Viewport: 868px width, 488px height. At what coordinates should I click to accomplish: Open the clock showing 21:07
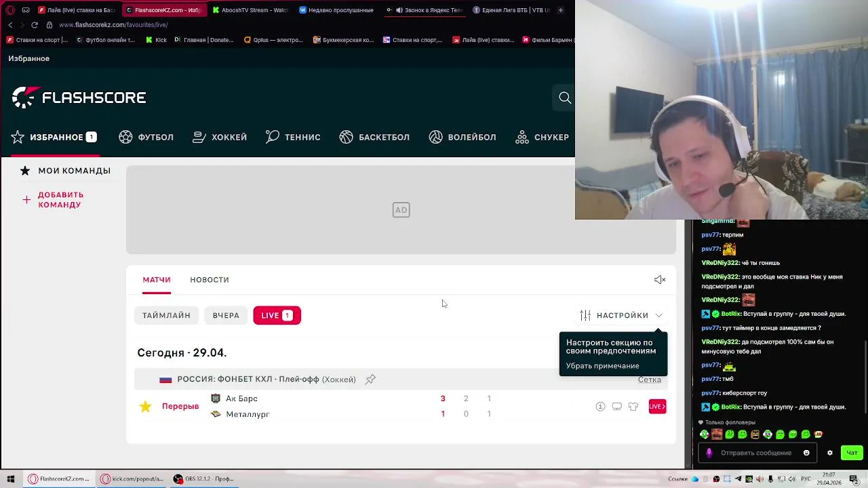coord(829,479)
